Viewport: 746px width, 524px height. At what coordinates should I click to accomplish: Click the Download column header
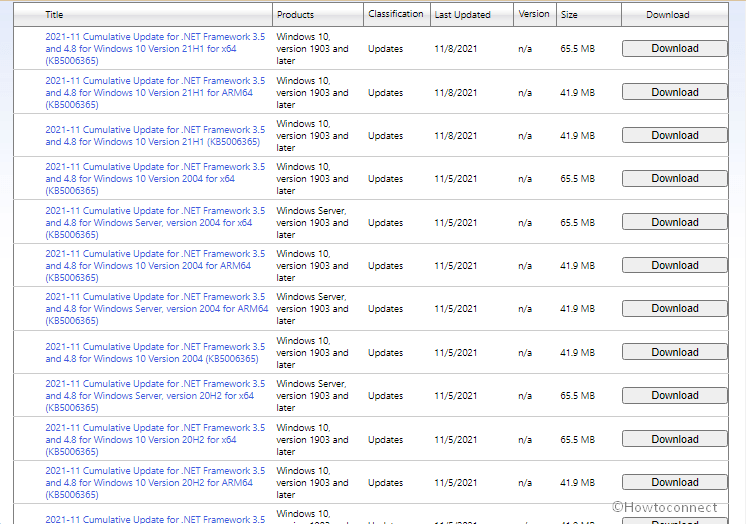point(667,15)
